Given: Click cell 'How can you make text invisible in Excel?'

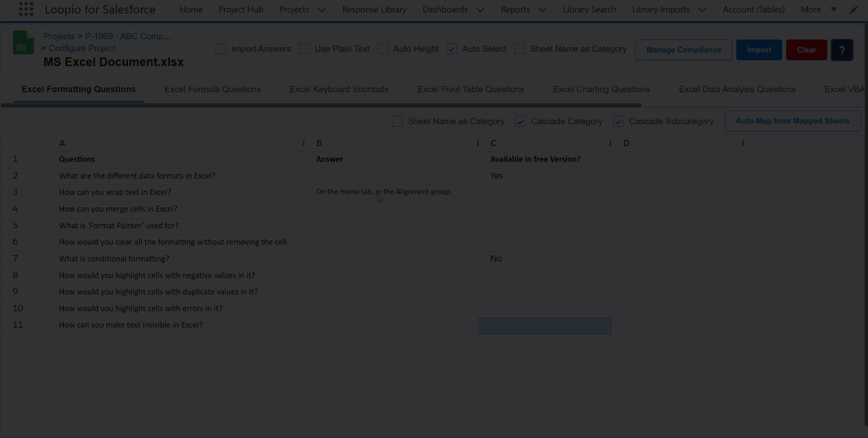Looking at the screenshot, I should (176, 325).
